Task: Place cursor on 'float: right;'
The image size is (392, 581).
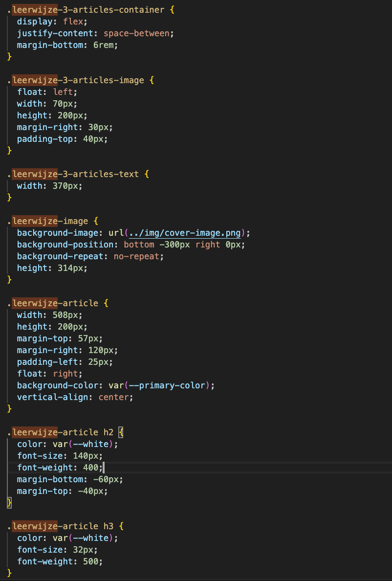Action: tap(49, 374)
